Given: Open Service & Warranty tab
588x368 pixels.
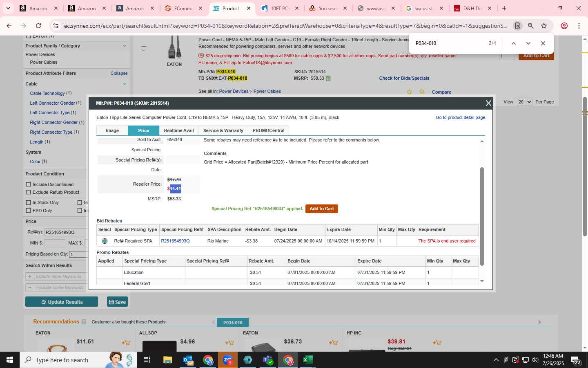Looking at the screenshot, I should (x=223, y=130).
